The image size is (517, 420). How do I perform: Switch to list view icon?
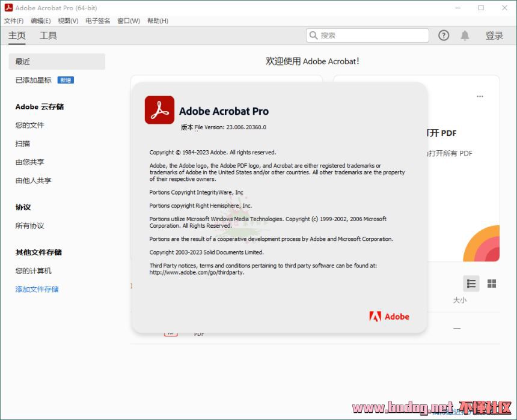click(471, 284)
